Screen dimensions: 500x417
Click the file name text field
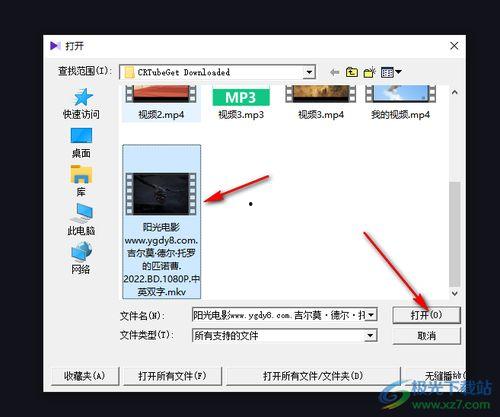tap(279, 315)
